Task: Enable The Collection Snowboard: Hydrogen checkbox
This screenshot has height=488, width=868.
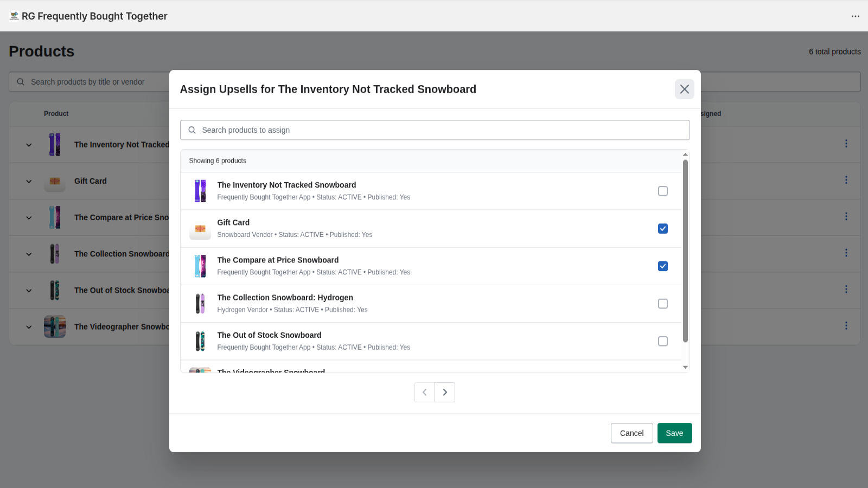Action: [x=662, y=304]
